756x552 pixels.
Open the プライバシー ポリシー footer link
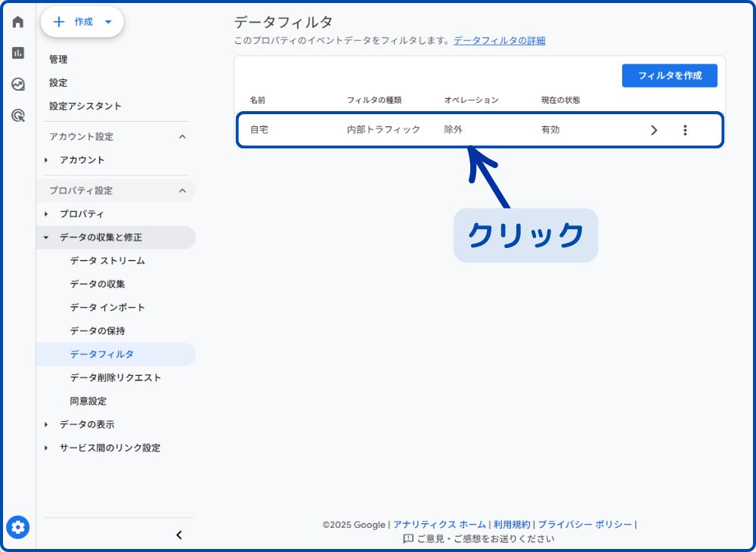click(584, 524)
